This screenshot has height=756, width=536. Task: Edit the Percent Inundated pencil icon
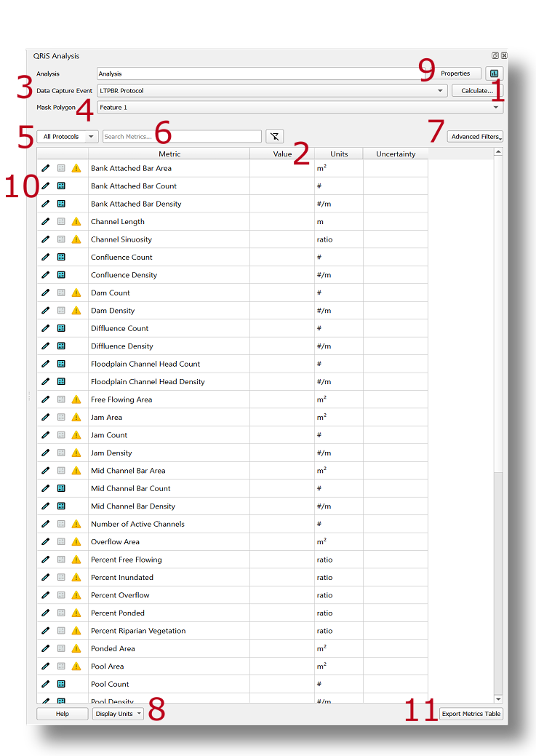(x=45, y=577)
